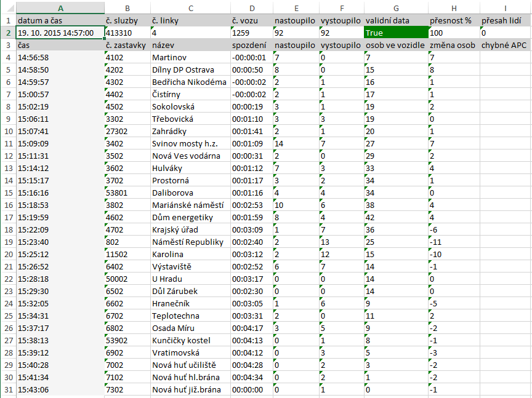Click stop name Nová huť učiliště
This screenshot has height=398, width=532.
[x=191, y=365]
